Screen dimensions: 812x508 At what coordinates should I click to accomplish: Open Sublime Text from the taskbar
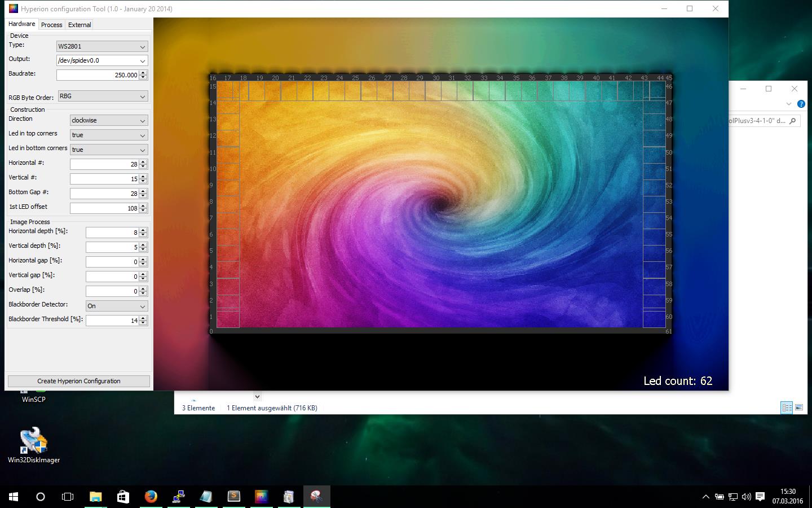click(233, 497)
